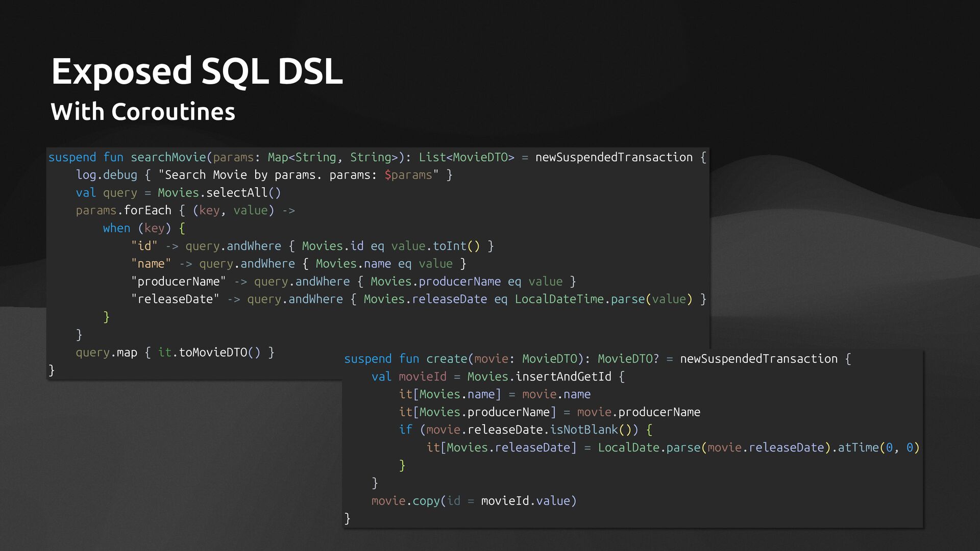Click the 'With Coroutines' subtitle
The image size is (980, 551).
[143, 112]
